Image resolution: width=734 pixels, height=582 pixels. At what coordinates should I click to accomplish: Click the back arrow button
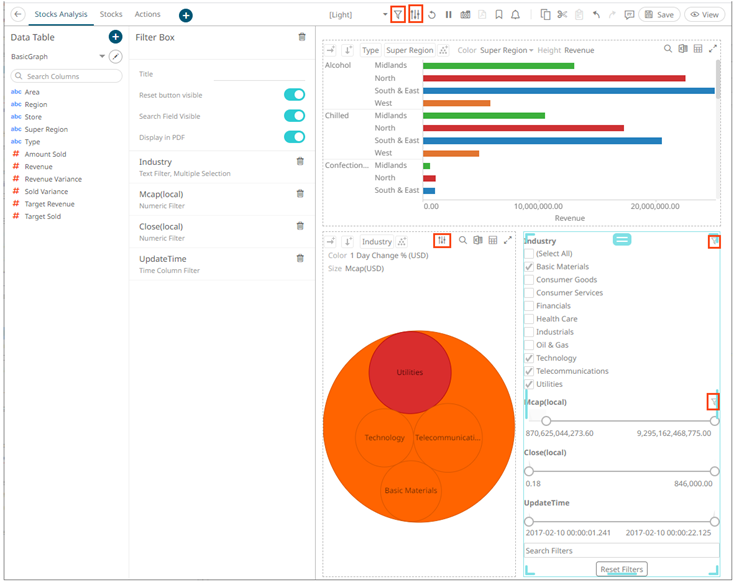[x=17, y=15]
